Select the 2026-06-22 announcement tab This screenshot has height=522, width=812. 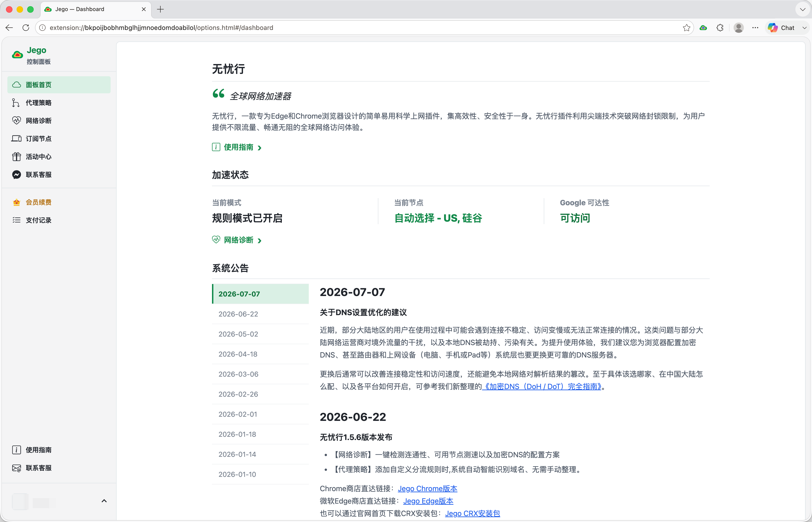pos(260,314)
